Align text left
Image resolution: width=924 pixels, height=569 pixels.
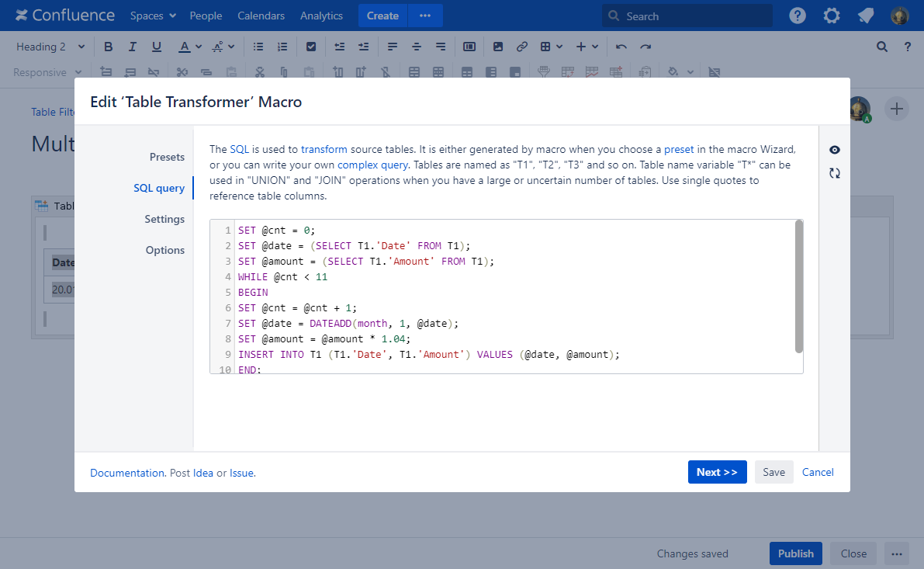pyautogui.click(x=393, y=47)
